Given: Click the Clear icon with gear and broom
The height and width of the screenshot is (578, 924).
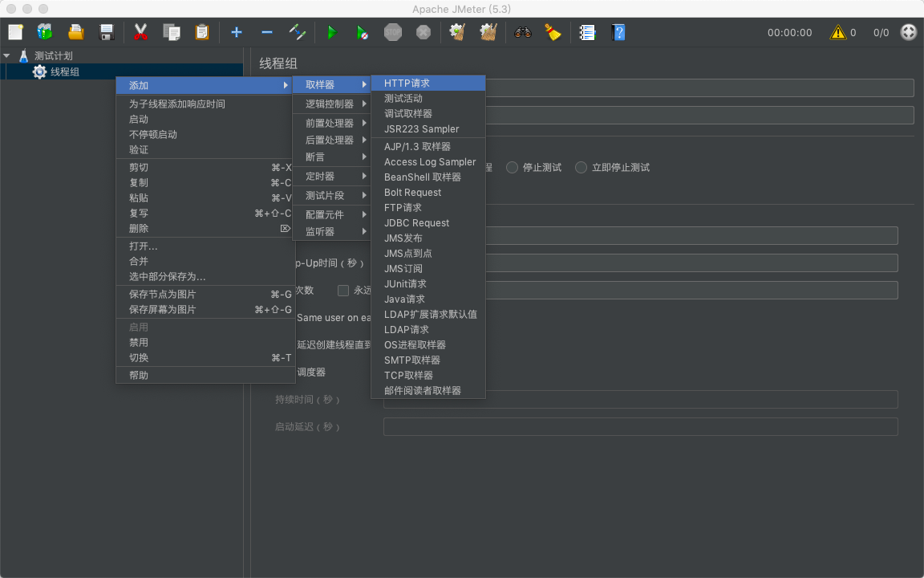Looking at the screenshot, I should pos(457,32).
